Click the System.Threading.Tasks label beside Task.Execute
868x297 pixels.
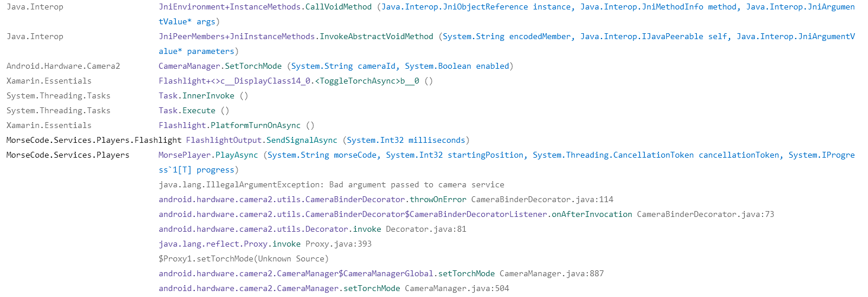click(x=59, y=110)
